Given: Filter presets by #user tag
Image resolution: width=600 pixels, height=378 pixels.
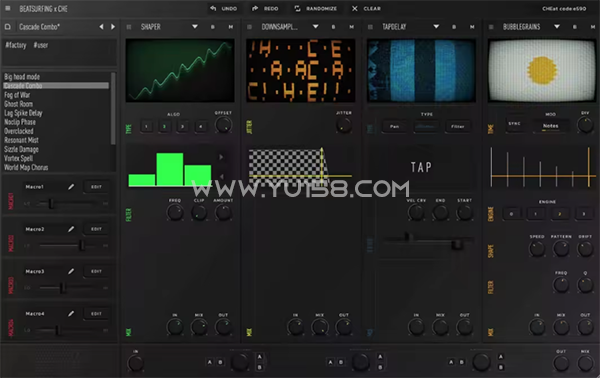Looking at the screenshot, I should (x=41, y=45).
